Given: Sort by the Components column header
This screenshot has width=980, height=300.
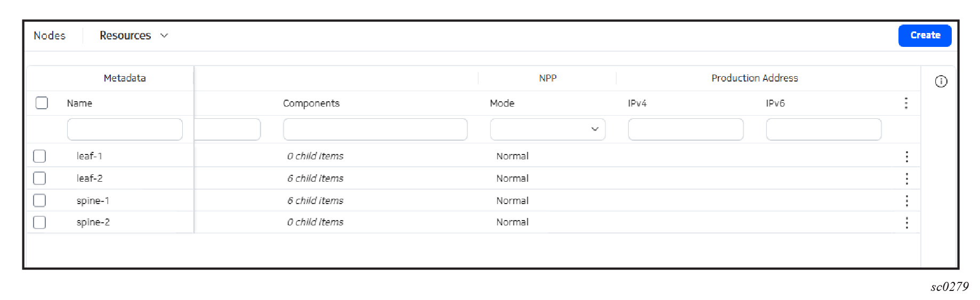Looking at the screenshot, I should point(311,103).
